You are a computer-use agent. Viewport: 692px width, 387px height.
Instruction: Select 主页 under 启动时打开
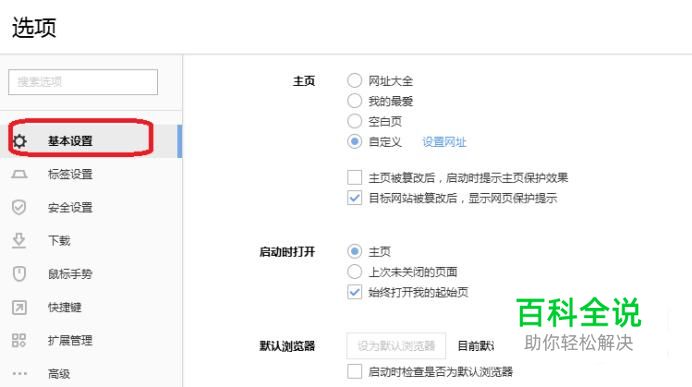(x=354, y=252)
